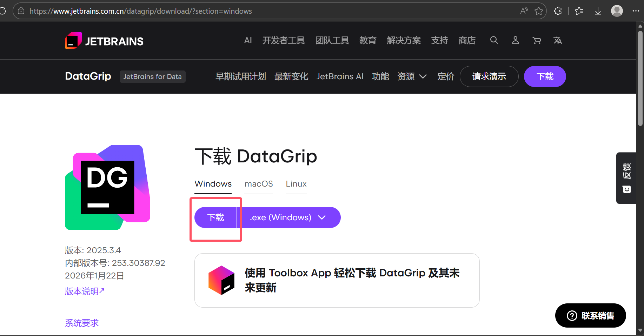
Task: Click the browser address bar URL
Action: 140,11
